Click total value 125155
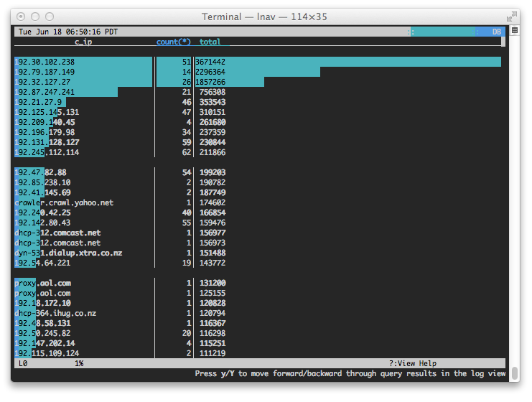The width and height of the screenshot is (532, 402). [213, 293]
